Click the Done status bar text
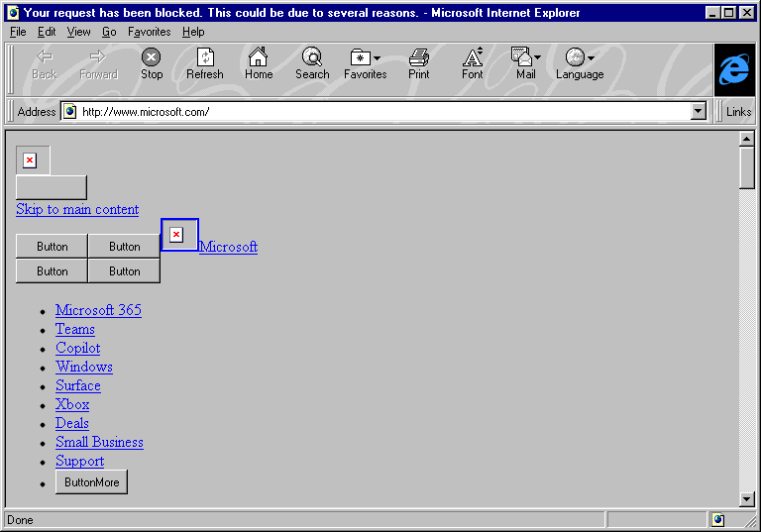 pyautogui.click(x=21, y=520)
